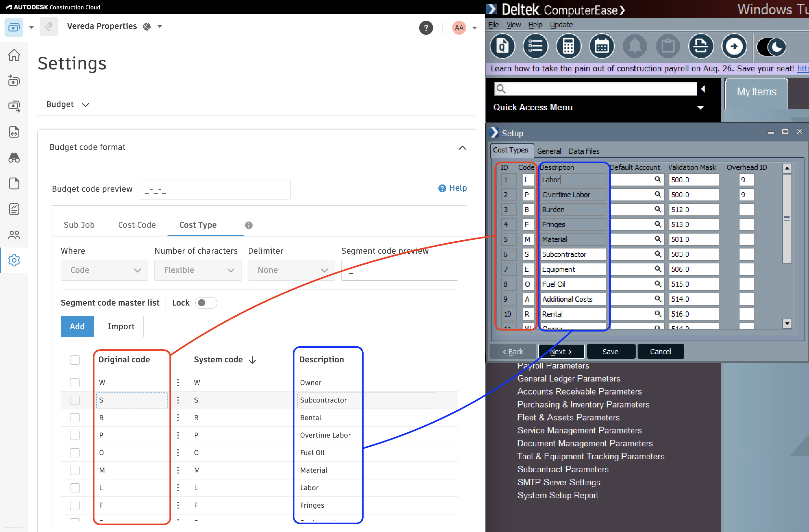Expand the Quick Access Menu dropdown

coord(701,108)
